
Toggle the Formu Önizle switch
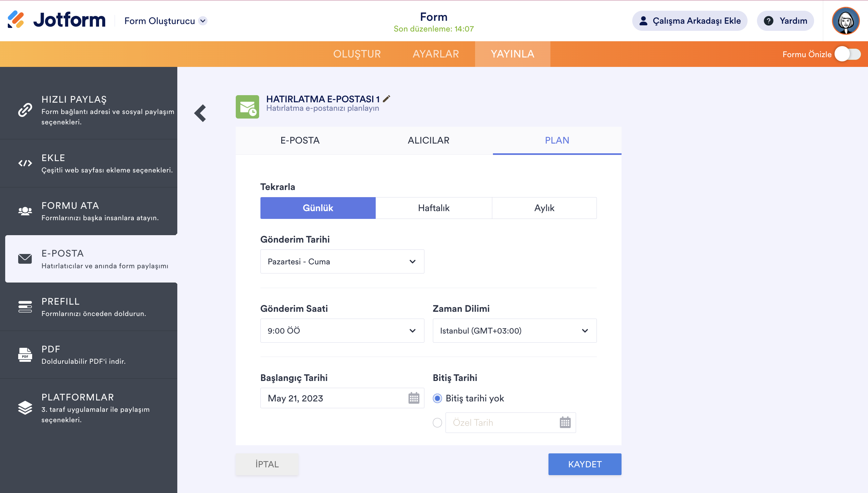point(847,54)
